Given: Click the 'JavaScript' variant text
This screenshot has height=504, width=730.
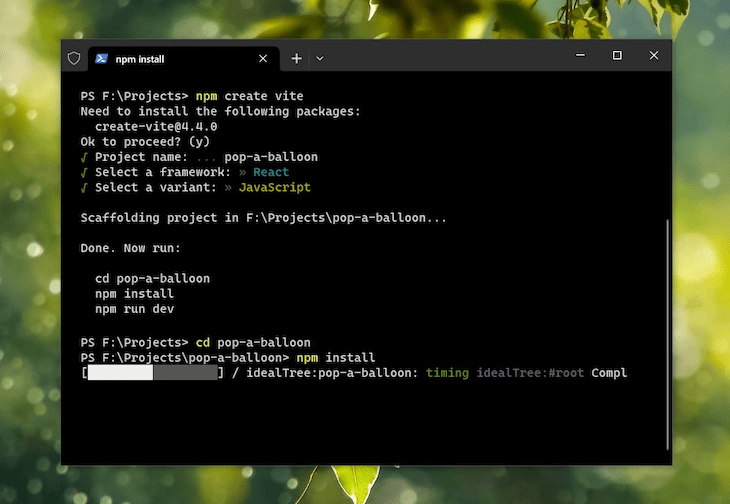Looking at the screenshot, I should point(274,187).
